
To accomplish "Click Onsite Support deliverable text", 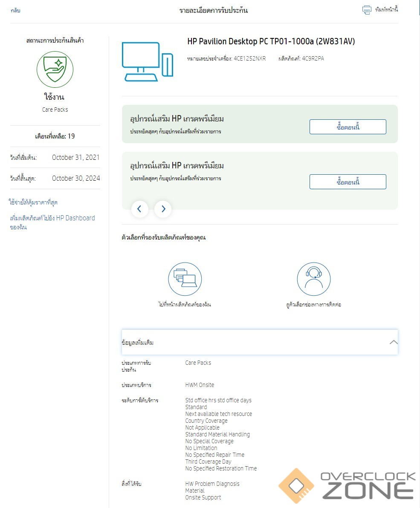I will 203,498.
